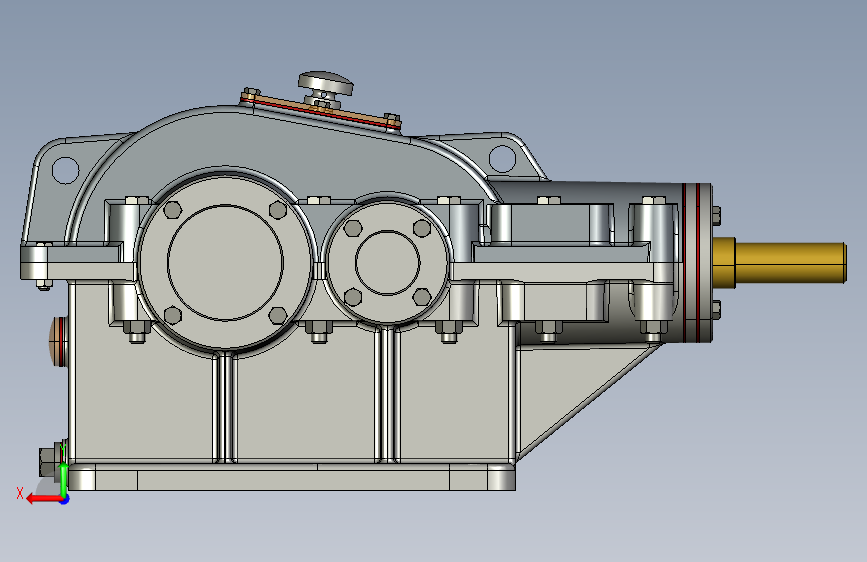
Task: Select the vertical rib below large cover
Action: [x=225, y=408]
